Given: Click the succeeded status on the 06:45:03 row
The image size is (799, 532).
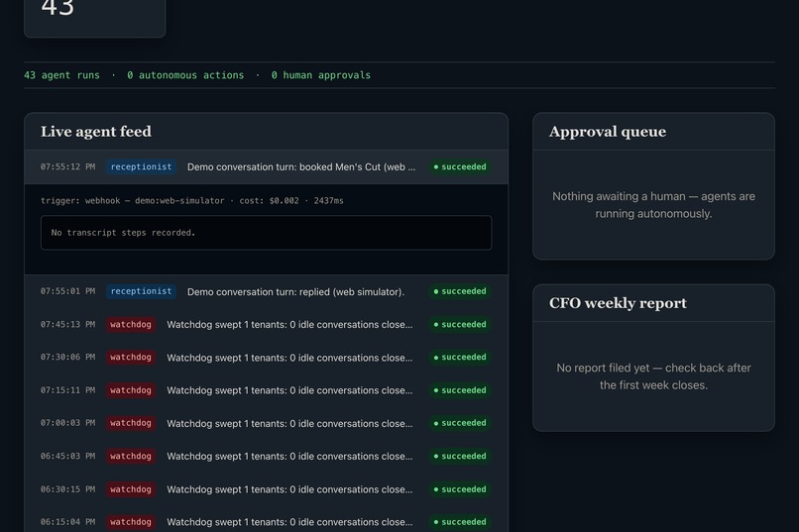Looking at the screenshot, I should [460, 456].
